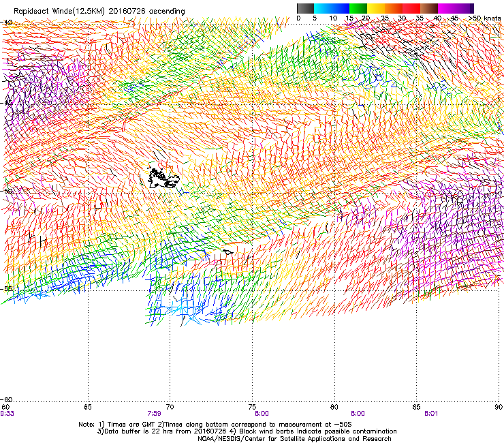
Task: Click the small Heard Island outline near 73E
Action: pos(228,252)
